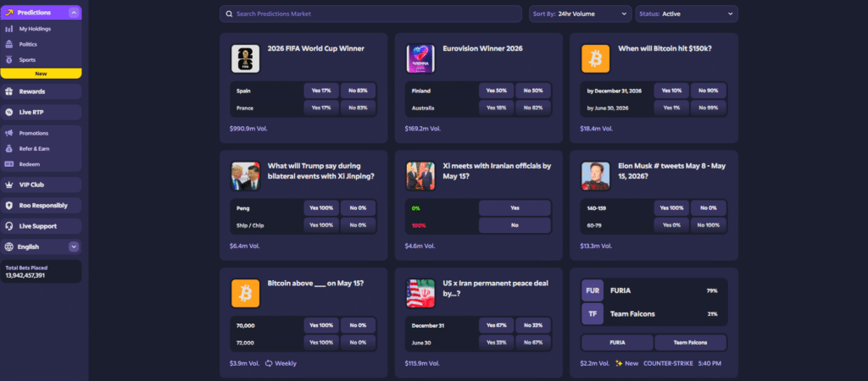Open the FIFA World Cup market thumbnail
This screenshot has width=868, height=381.
point(245,58)
